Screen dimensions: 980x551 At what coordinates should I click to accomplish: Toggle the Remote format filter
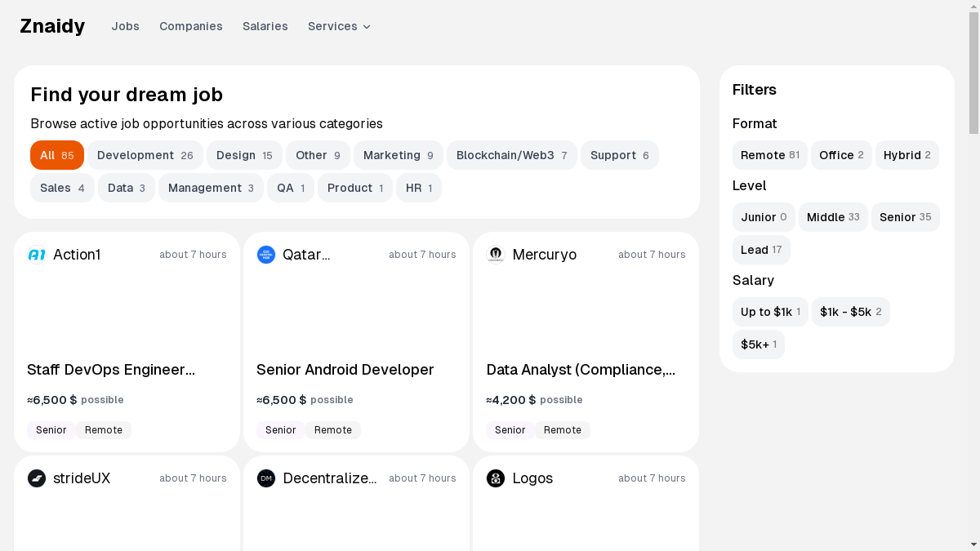pos(769,155)
